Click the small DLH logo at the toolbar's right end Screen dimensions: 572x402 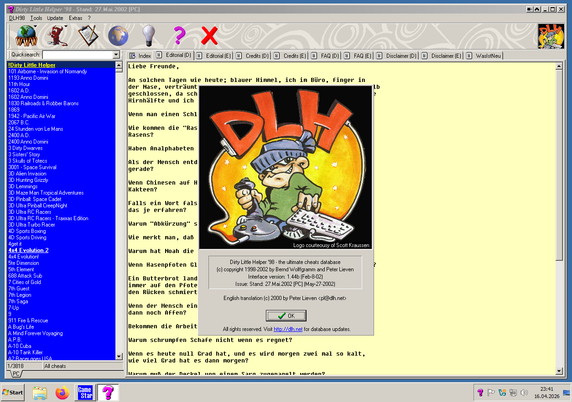pos(551,36)
